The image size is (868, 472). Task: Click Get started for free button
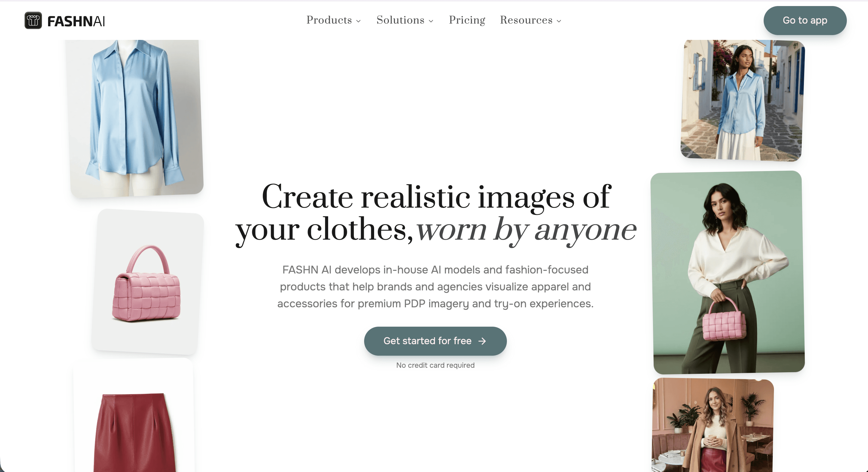click(x=435, y=341)
